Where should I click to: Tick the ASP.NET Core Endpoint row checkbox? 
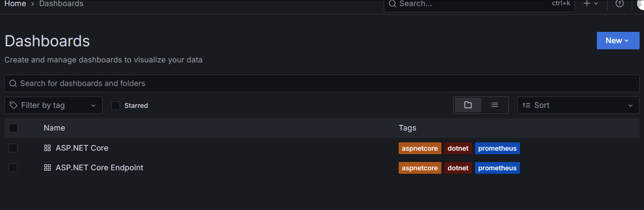13,168
